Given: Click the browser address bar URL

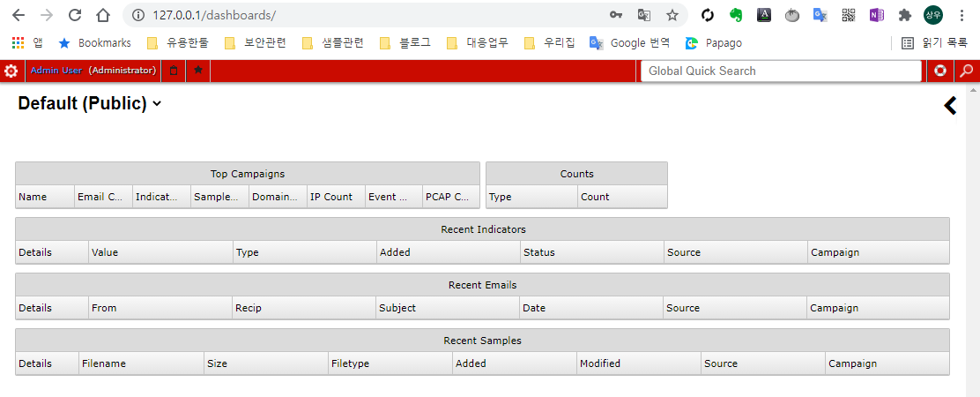Looking at the screenshot, I should (214, 15).
